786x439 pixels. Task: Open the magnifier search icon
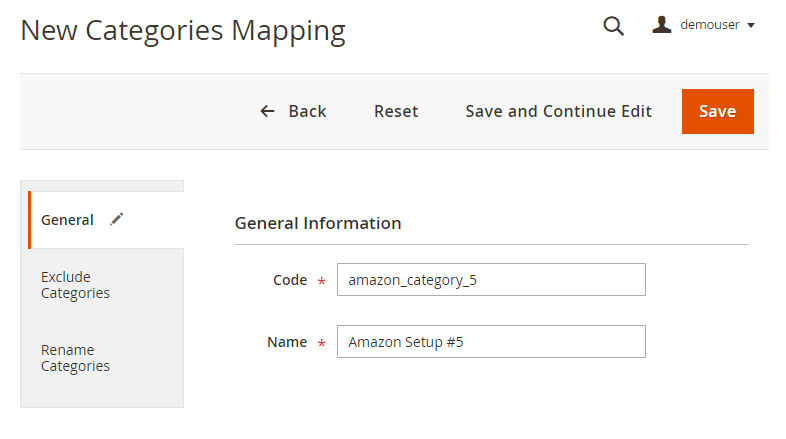[613, 26]
